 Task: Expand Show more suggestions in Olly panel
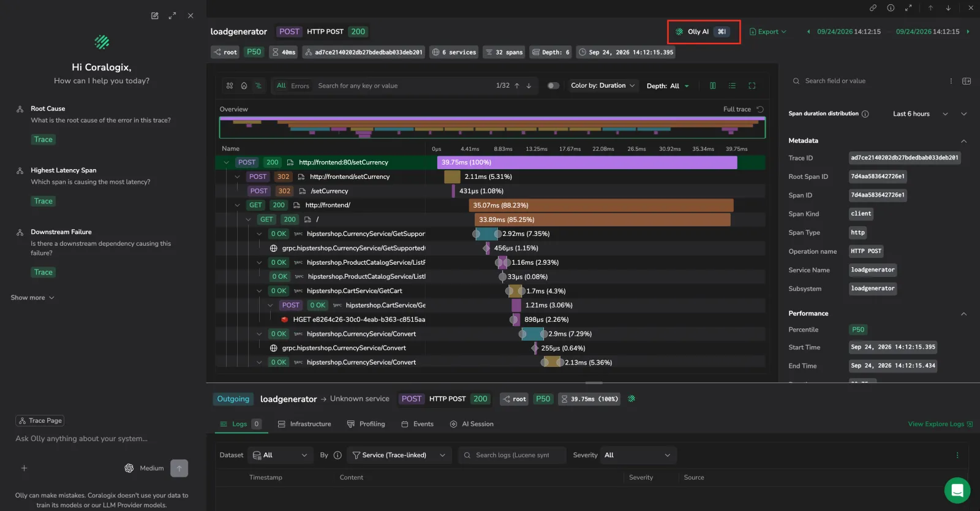tap(32, 298)
